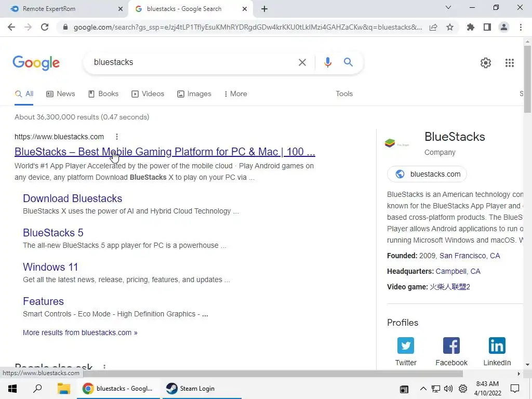
Task: Switch to Steam Login taskbar window
Action: pos(202,389)
